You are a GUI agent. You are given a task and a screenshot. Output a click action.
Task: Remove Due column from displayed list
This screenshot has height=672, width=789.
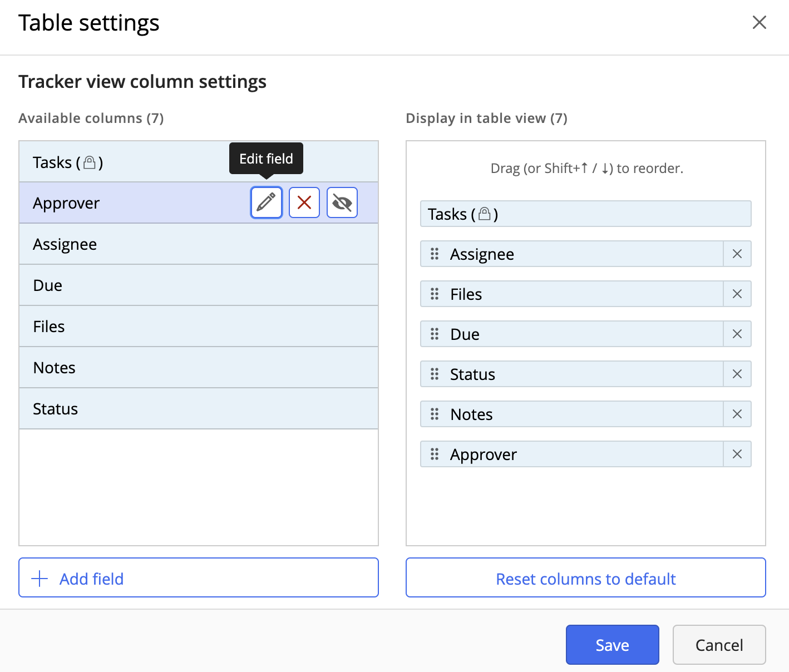click(737, 334)
